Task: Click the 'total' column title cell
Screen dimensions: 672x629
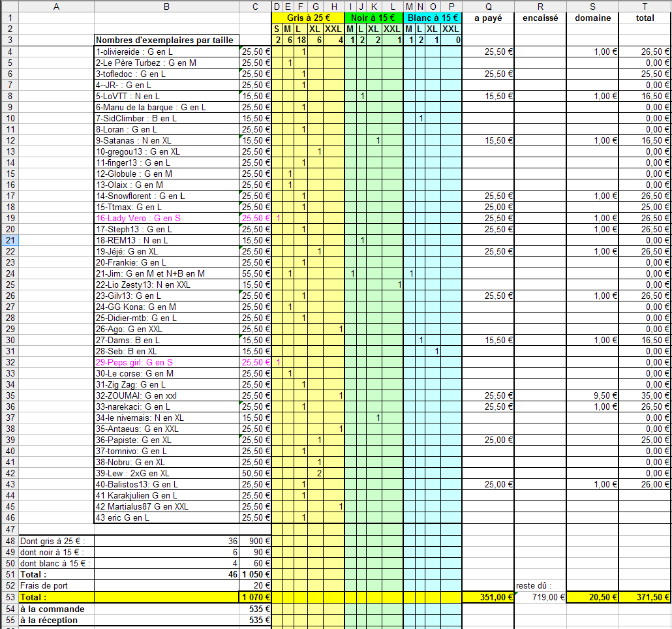Action: tap(645, 18)
